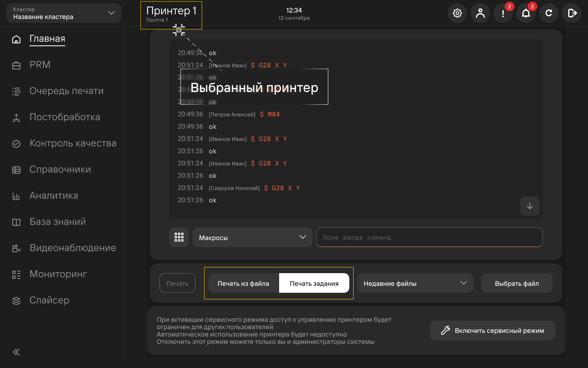Open the Макросы dropdown
Screen dimensions: 588x368
coord(252,237)
